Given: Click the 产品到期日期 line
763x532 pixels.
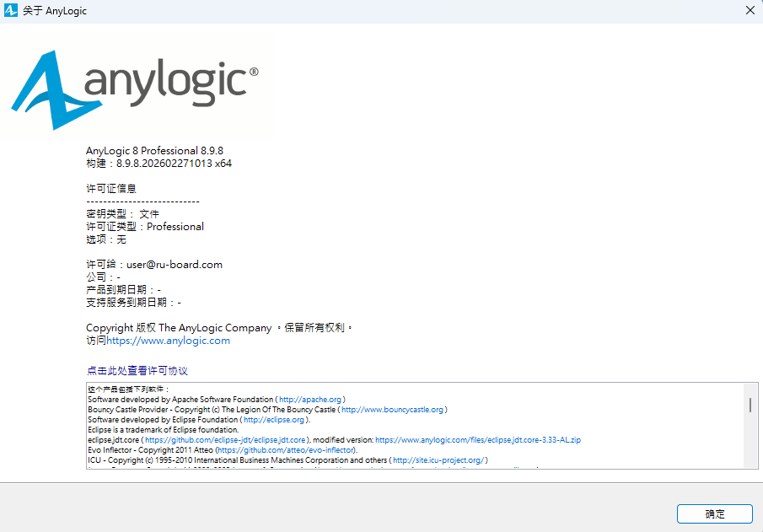Looking at the screenshot, I should tap(124, 290).
